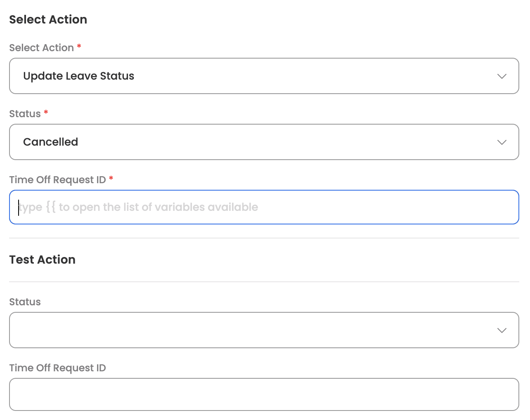Click the bottom Time Off Request ID field

coord(264,394)
